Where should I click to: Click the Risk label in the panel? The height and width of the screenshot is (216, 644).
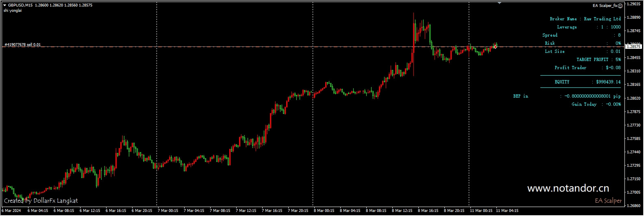click(x=550, y=43)
